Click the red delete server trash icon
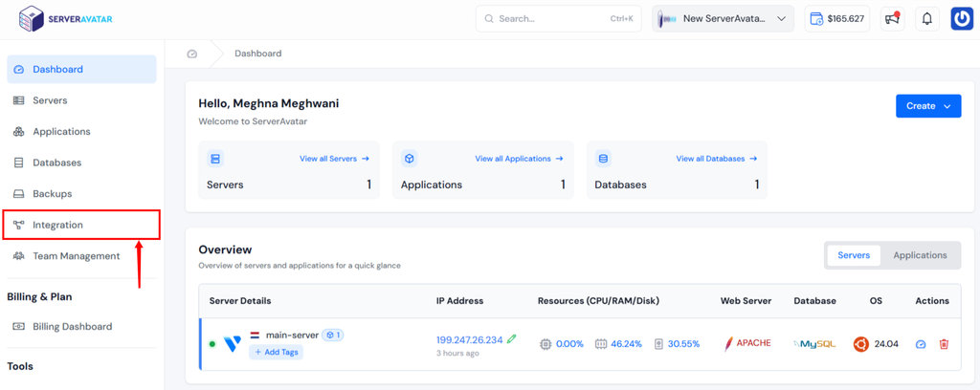The width and height of the screenshot is (980, 390). tap(945, 344)
